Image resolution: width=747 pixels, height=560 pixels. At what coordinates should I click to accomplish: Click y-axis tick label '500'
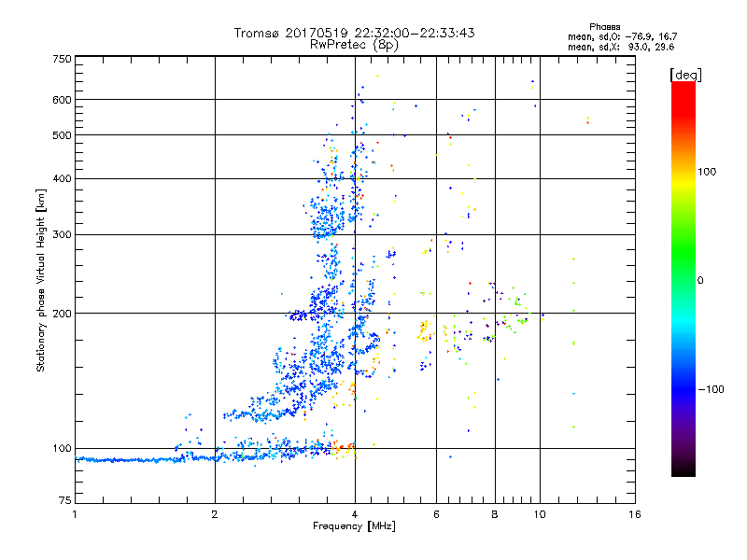[62, 135]
